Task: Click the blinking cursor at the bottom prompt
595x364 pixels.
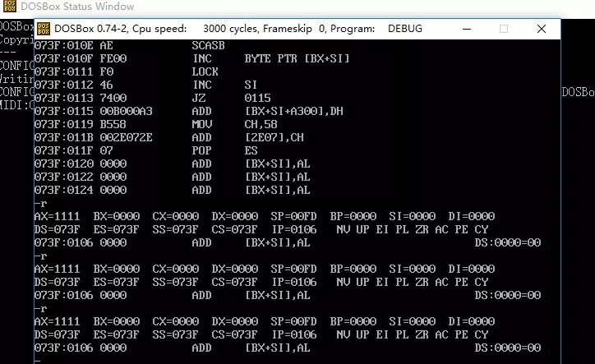Action: [37, 361]
